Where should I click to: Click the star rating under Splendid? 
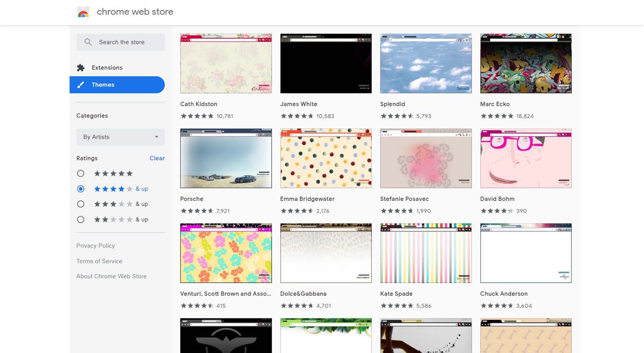click(x=397, y=116)
